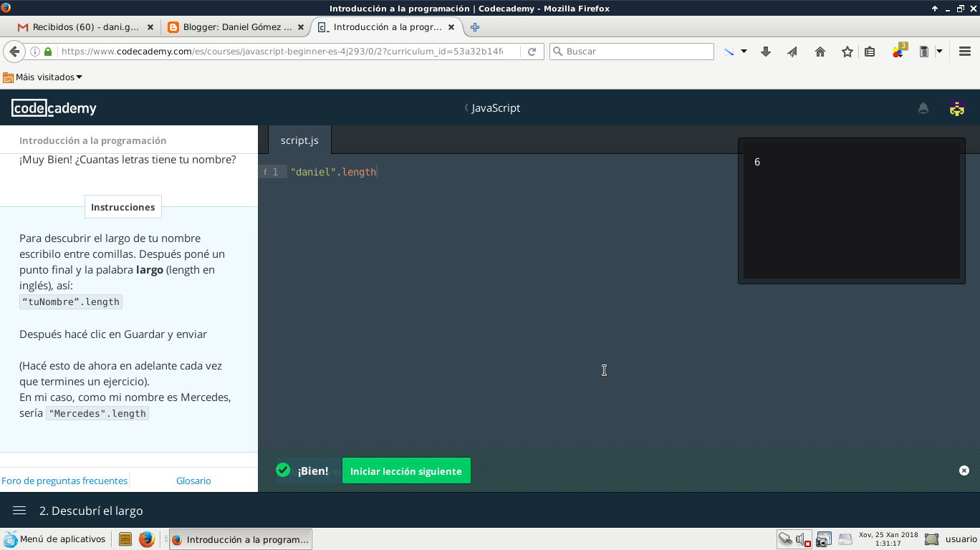Close the Blogger tab
Viewport: 980px width, 550px height.
301,27
